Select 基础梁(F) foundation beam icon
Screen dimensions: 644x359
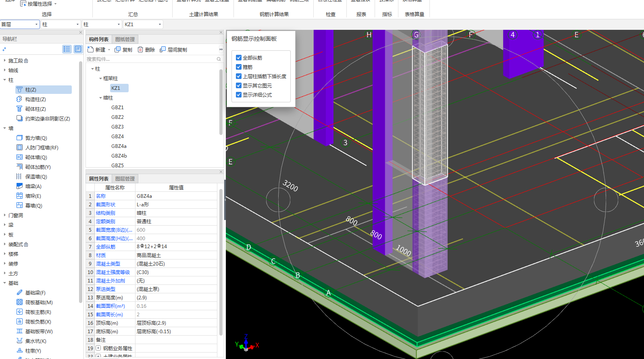19,293
